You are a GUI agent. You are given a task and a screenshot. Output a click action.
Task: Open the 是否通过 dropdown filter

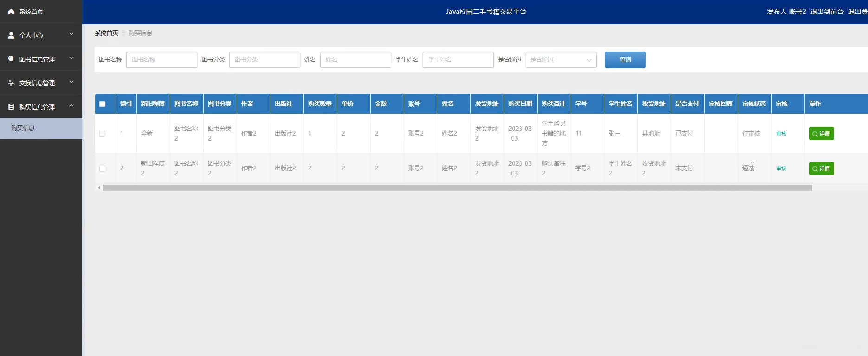(x=561, y=60)
